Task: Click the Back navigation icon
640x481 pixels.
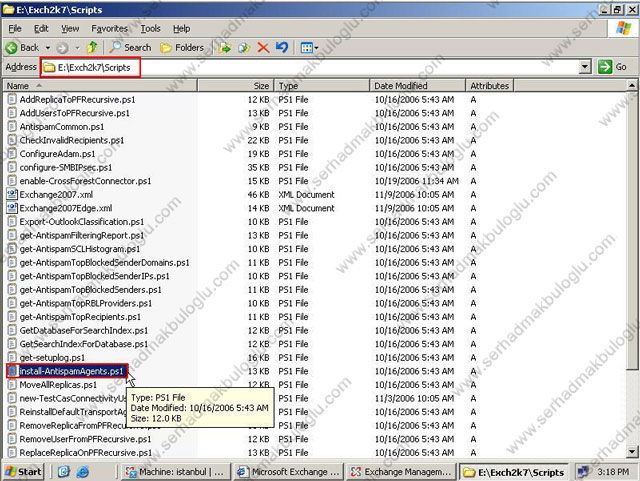Action: point(11,48)
